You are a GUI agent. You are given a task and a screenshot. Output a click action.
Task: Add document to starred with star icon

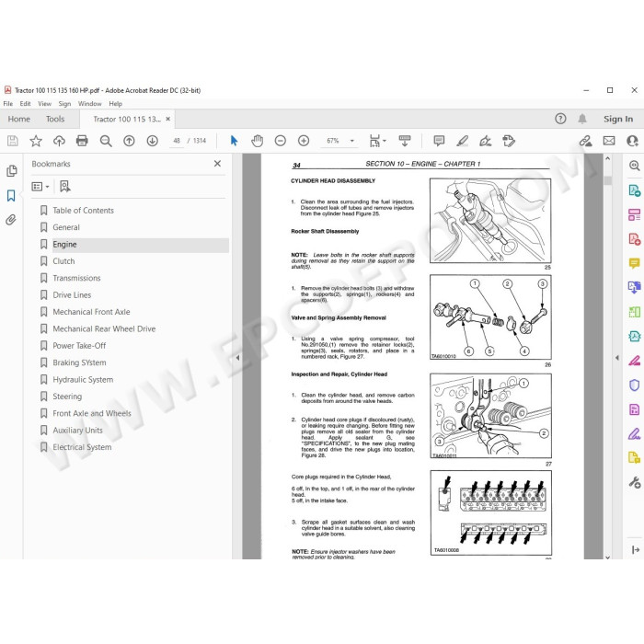[x=36, y=141]
